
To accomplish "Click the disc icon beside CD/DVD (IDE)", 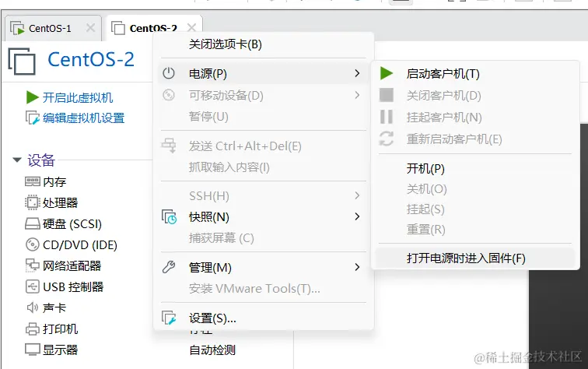I will pyautogui.click(x=33, y=244).
